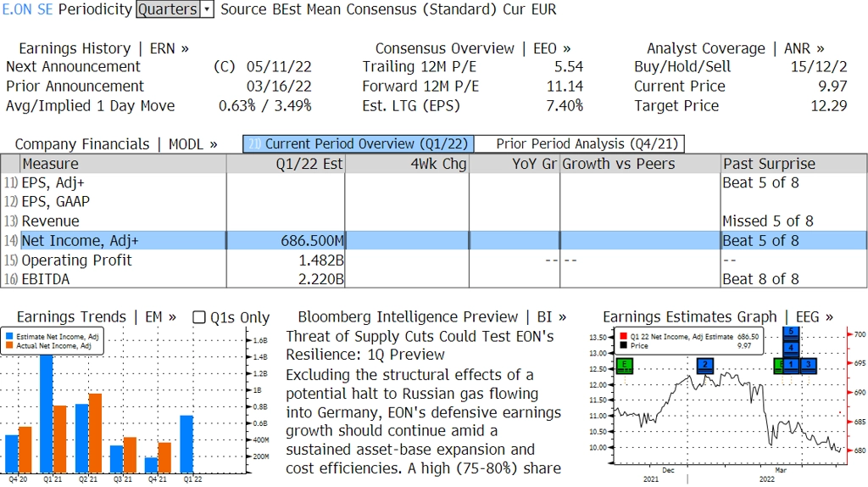Click Current Price value 9.97
868x487 pixels.
coord(833,87)
